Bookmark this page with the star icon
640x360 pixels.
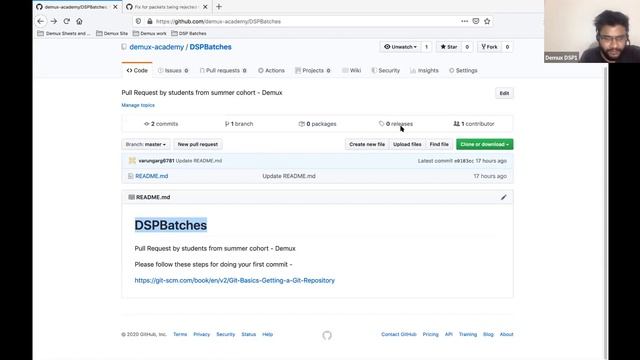point(487,21)
